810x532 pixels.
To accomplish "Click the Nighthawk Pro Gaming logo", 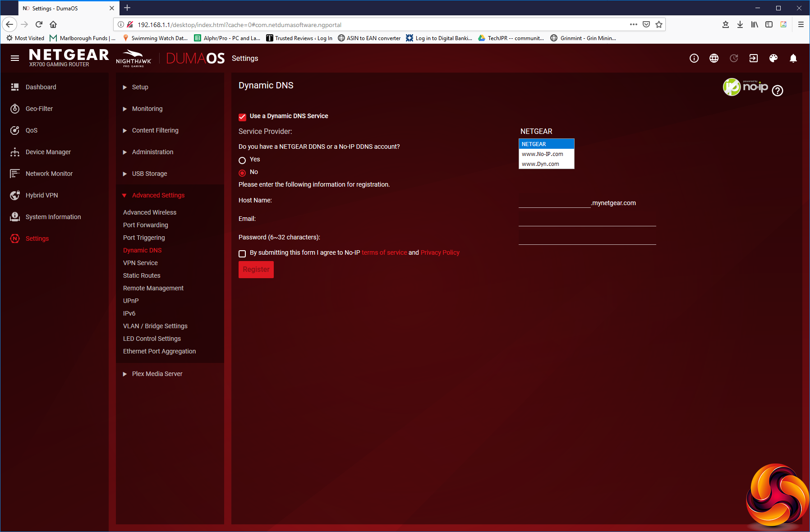I will pyautogui.click(x=134, y=58).
